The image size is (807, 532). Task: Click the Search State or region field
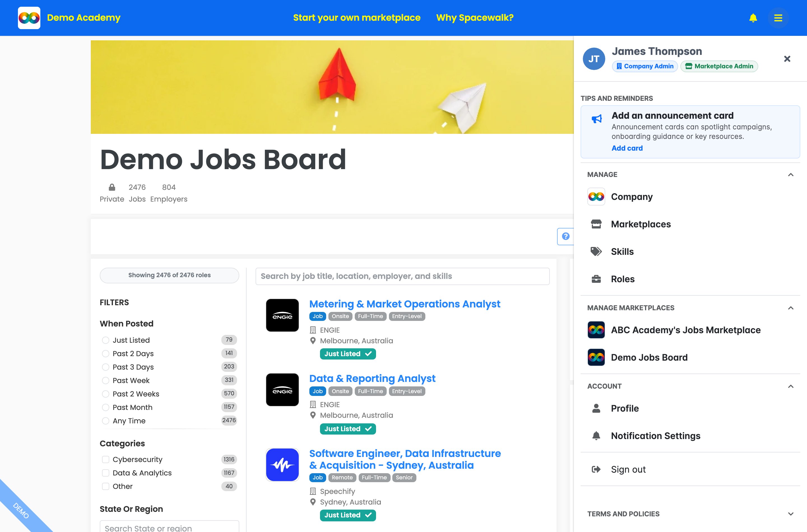click(169, 527)
